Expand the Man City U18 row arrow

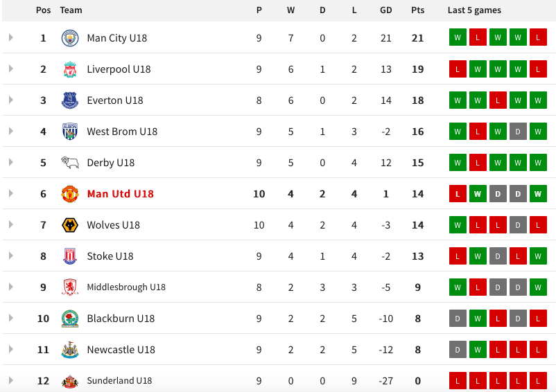tap(11, 37)
